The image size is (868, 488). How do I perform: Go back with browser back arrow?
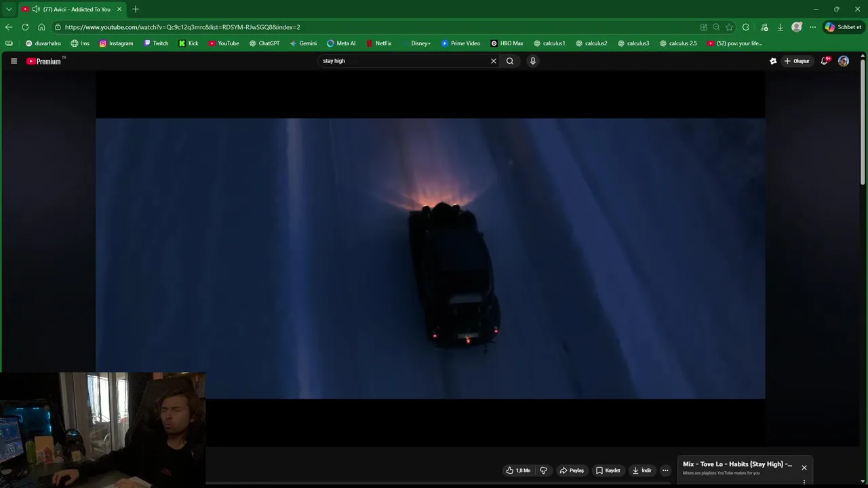9,27
